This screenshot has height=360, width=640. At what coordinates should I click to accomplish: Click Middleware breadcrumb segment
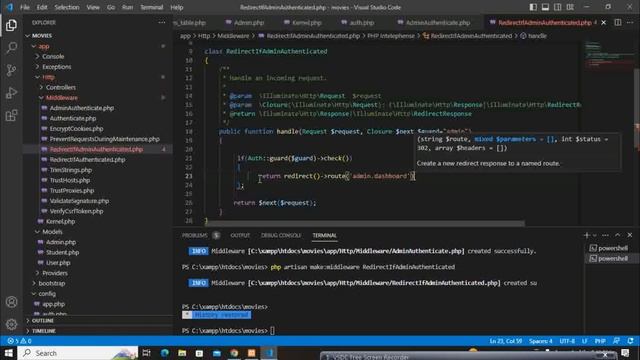(233, 36)
